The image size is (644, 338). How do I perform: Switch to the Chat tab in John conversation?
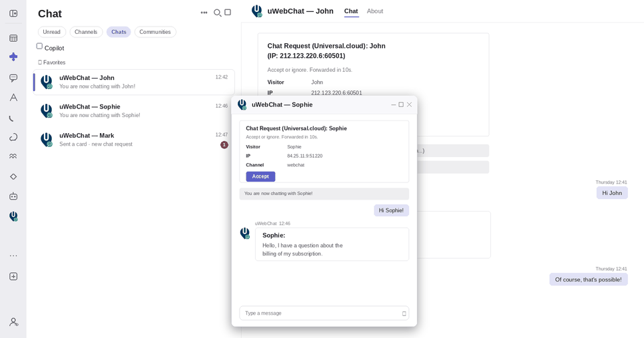[x=351, y=11]
